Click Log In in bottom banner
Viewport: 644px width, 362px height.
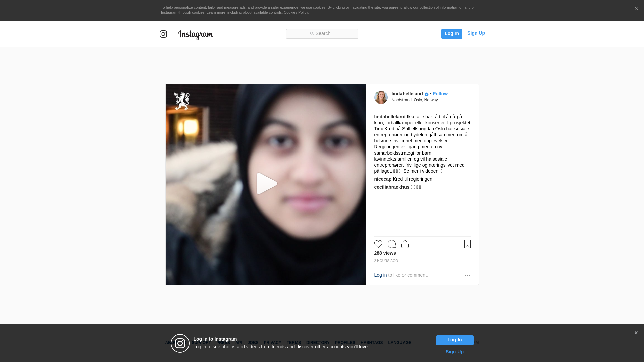point(454,340)
